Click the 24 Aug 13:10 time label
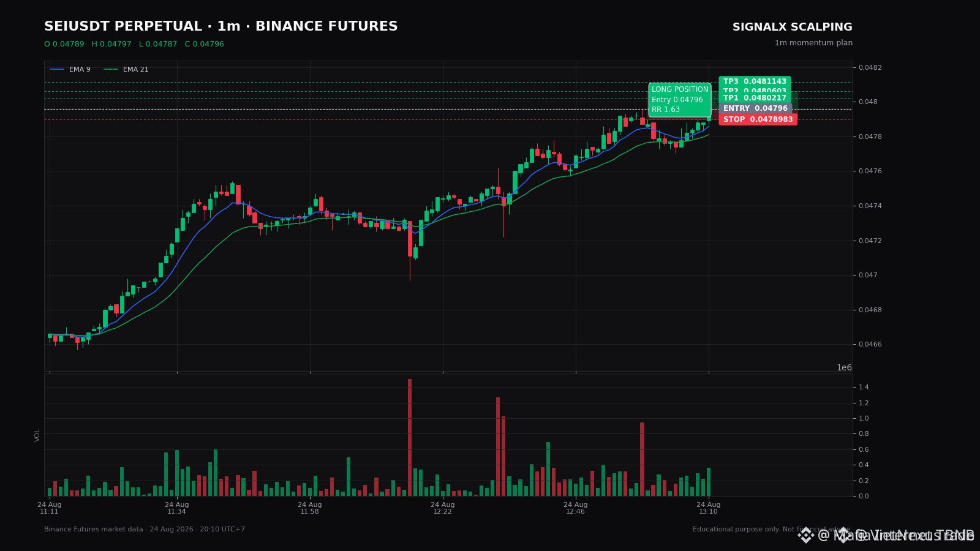 pyautogui.click(x=709, y=508)
